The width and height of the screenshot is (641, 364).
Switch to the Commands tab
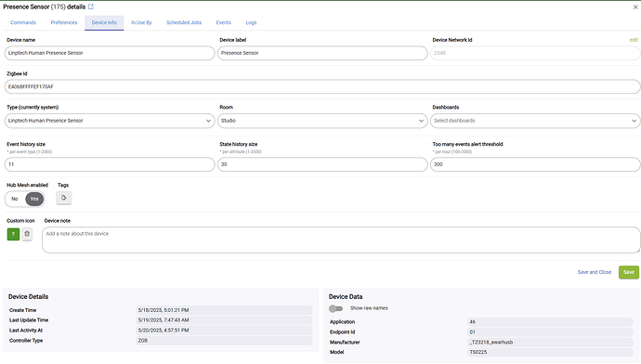(x=23, y=23)
